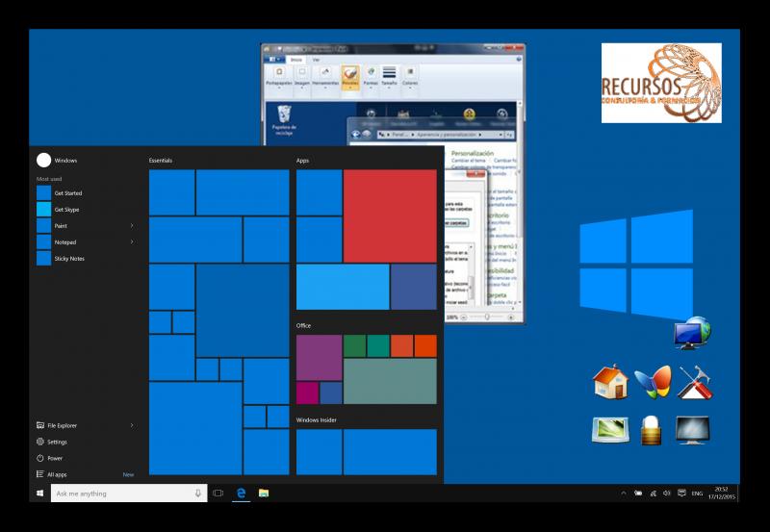The width and height of the screenshot is (770, 532).
Task: Open the padlock desktop icon
Action: tap(653, 430)
